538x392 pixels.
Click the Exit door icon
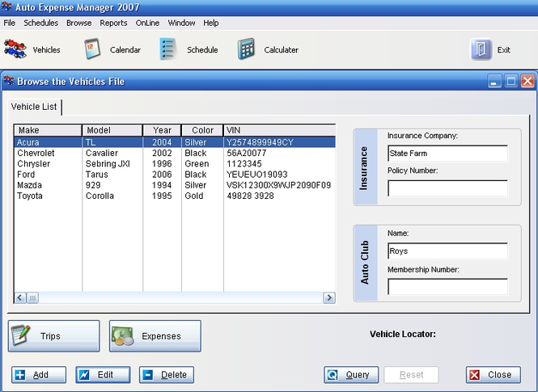coord(481,49)
